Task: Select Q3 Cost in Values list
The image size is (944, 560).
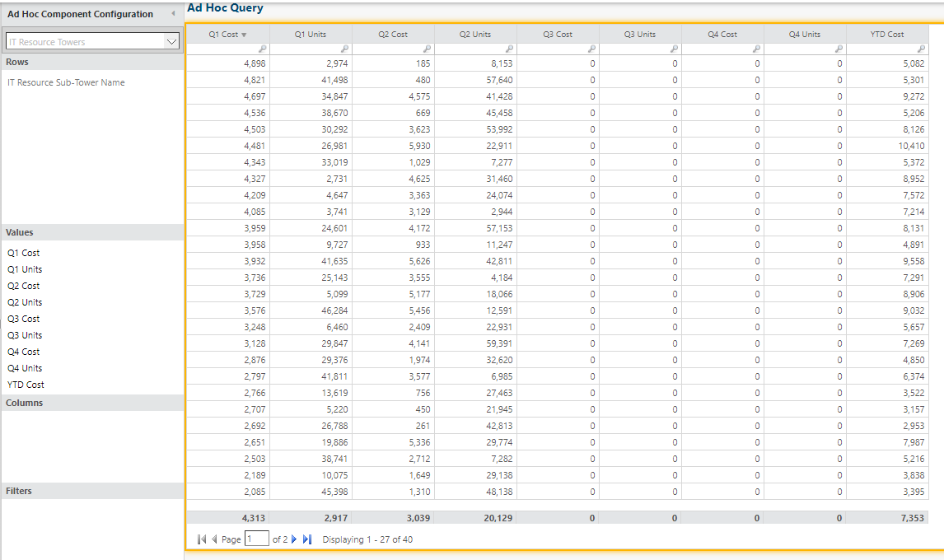Action: [x=24, y=319]
